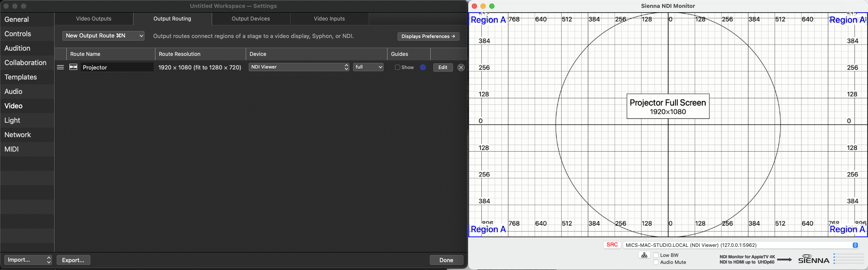Click the Sienna logo in NDI Monitor
The image size is (868, 270).
[x=813, y=259]
